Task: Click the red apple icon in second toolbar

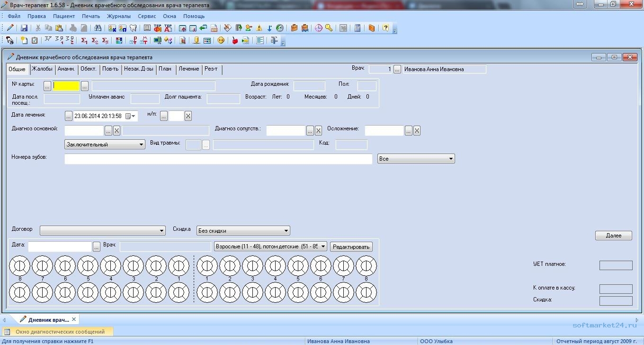Action: click(x=234, y=41)
